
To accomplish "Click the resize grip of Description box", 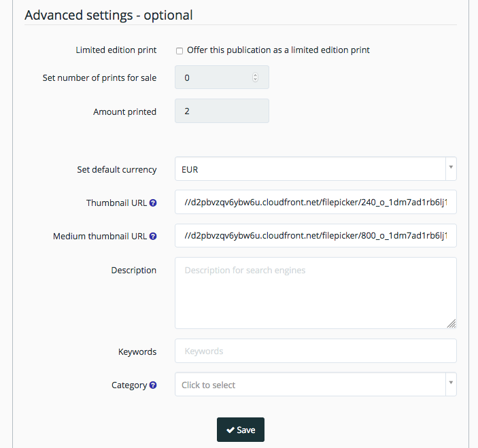I will pos(451,324).
